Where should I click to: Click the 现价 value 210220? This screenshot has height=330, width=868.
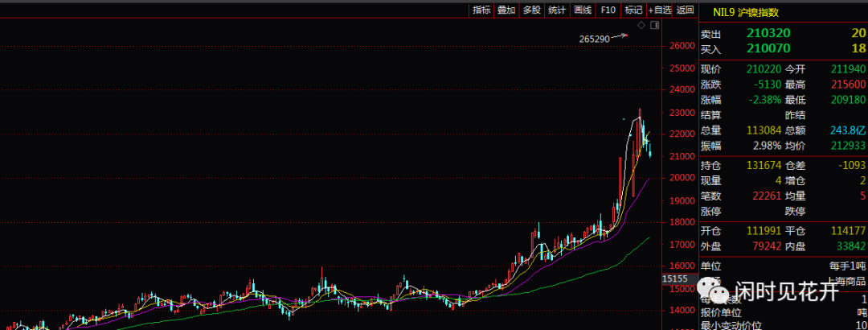pos(764,69)
